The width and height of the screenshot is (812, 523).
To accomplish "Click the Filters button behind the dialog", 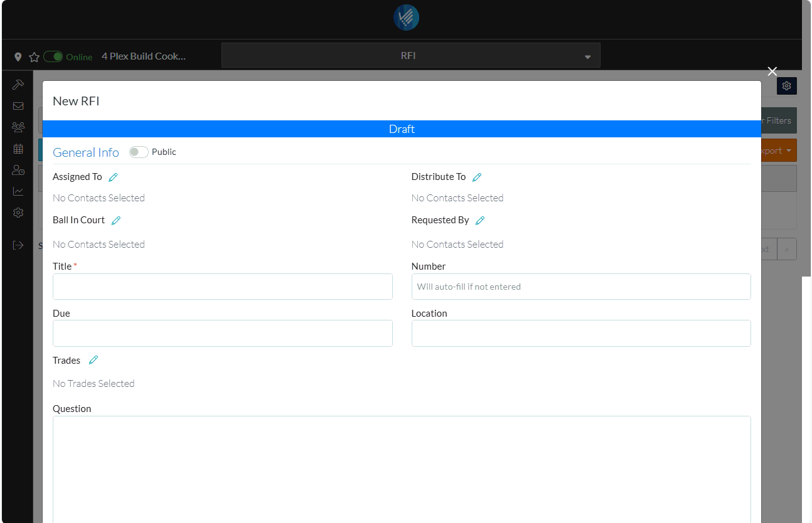I will pyautogui.click(x=779, y=120).
